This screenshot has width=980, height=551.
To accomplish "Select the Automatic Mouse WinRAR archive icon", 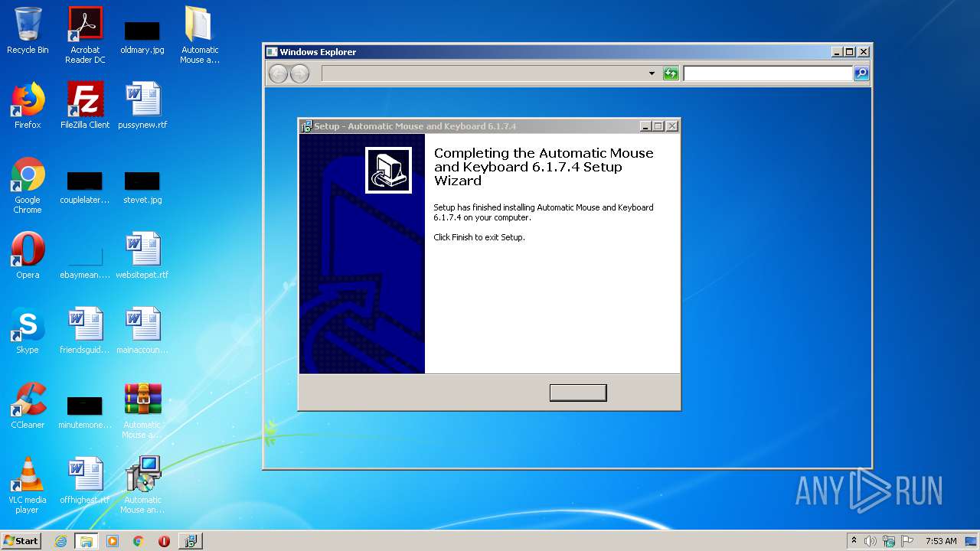I will [x=142, y=410].
